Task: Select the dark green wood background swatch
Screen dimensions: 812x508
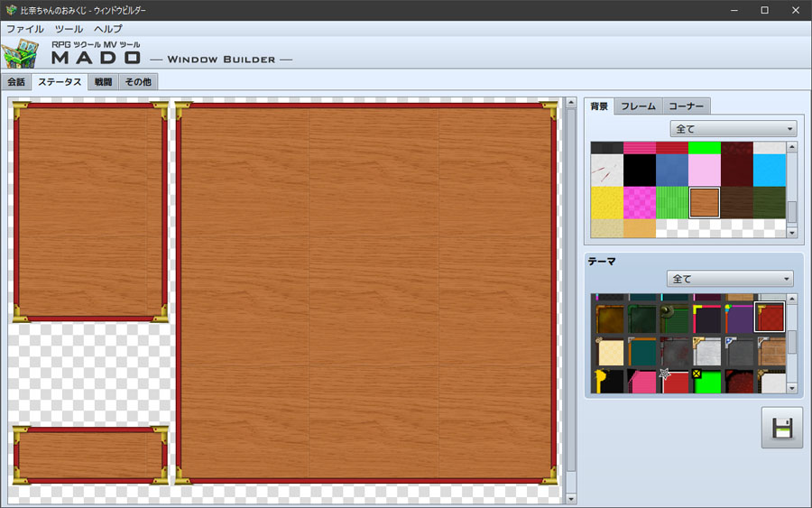Action: pos(769,202)
